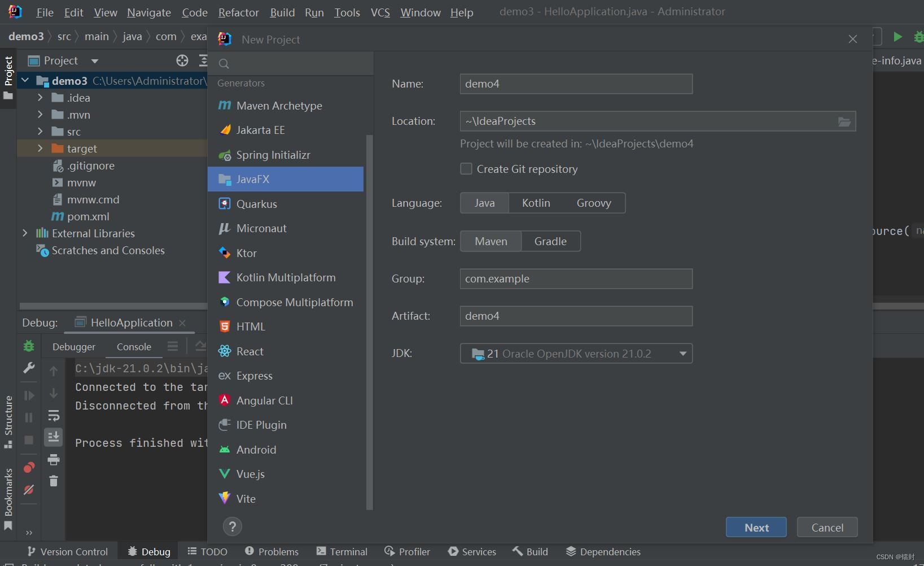View breakpoints red circles icon

click(x=29, y=468)
